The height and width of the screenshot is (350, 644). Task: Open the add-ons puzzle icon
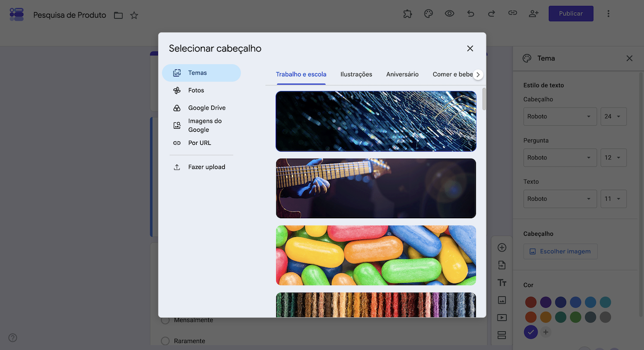408,14
